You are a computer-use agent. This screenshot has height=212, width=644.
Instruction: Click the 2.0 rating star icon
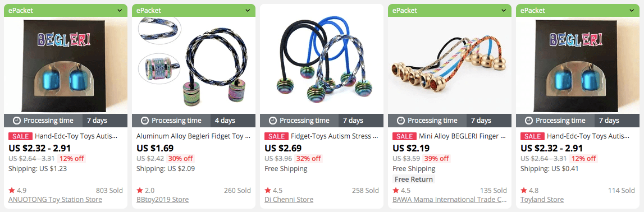[140, 190]
